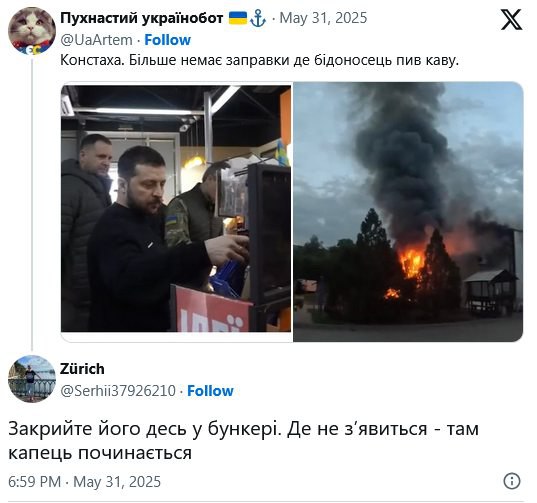Click the info circle icon
The width and height of the screenshot is (537, 503).
point(512,481)
